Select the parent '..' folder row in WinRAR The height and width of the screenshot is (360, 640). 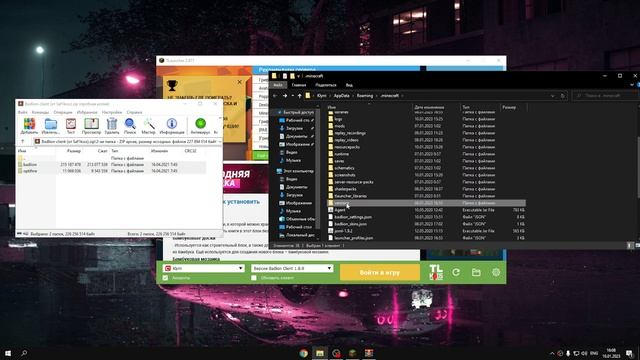click(111, 158)
